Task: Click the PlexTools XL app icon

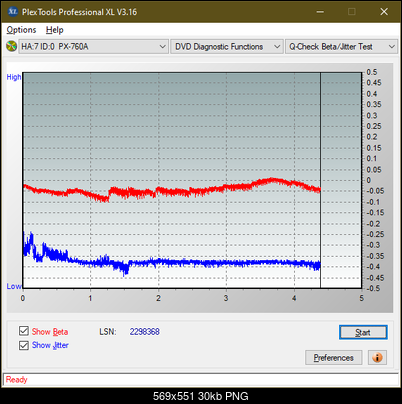Action: pyautogui.click(x=12, y=12)
